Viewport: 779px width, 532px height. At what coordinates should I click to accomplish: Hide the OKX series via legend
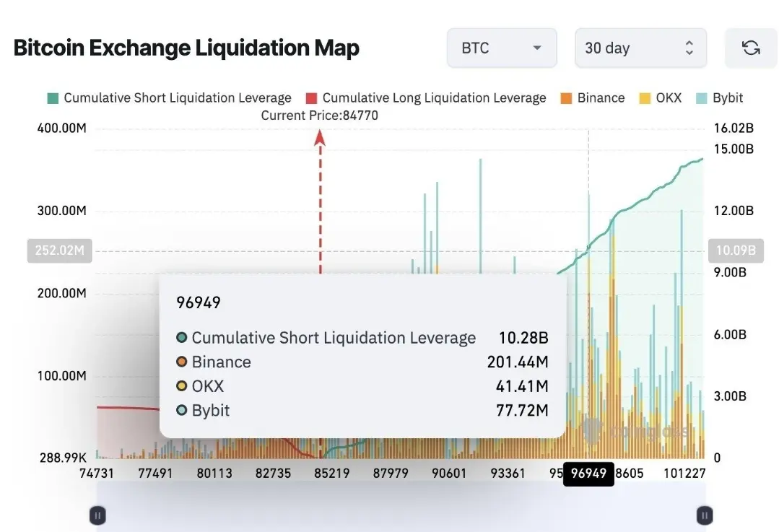pyautogui.click(x=661, y=98)
